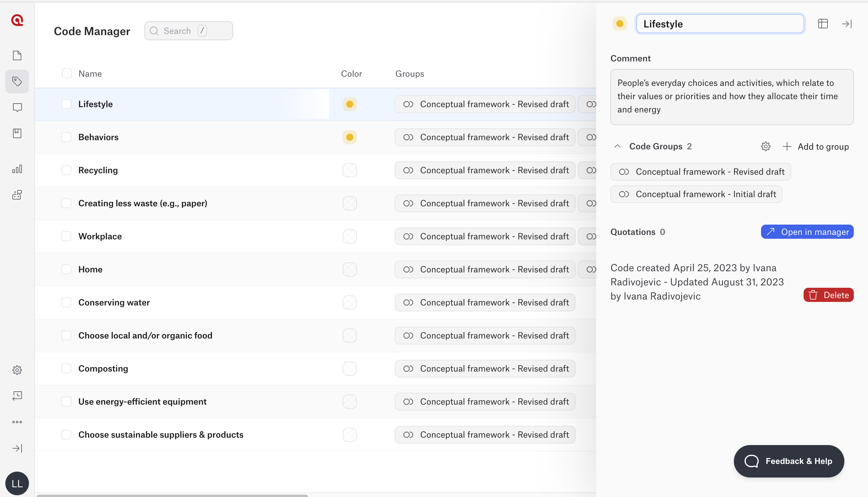Open the Codes tag icon in sidebar

[17, 81]
